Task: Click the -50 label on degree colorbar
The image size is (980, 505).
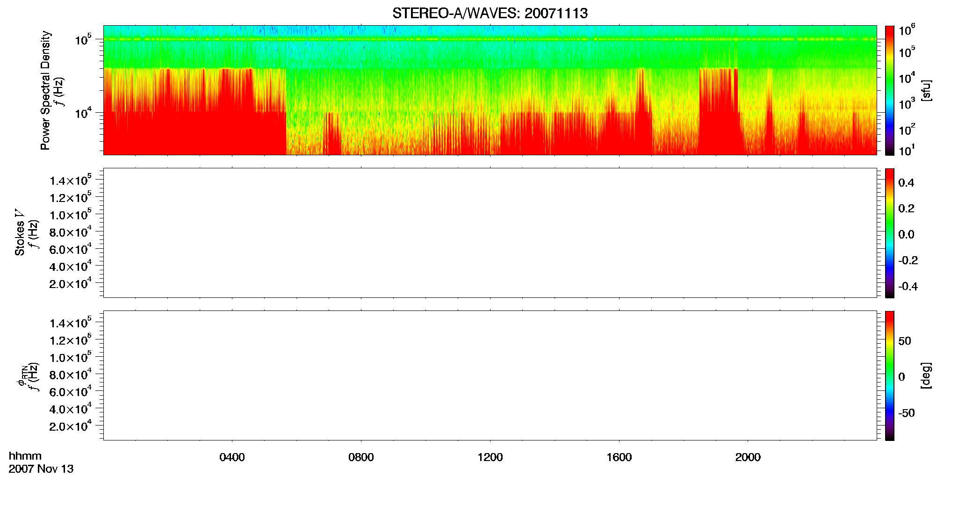Action: (x=907, y=413)
